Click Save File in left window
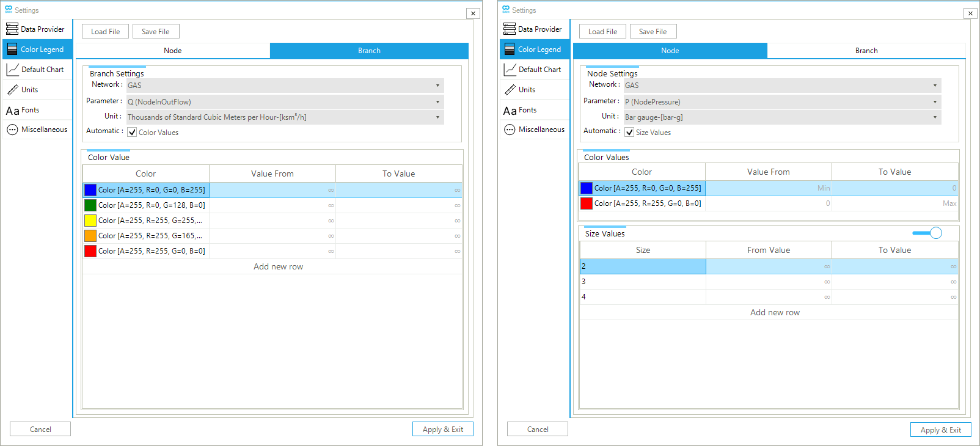 [156, 31]
